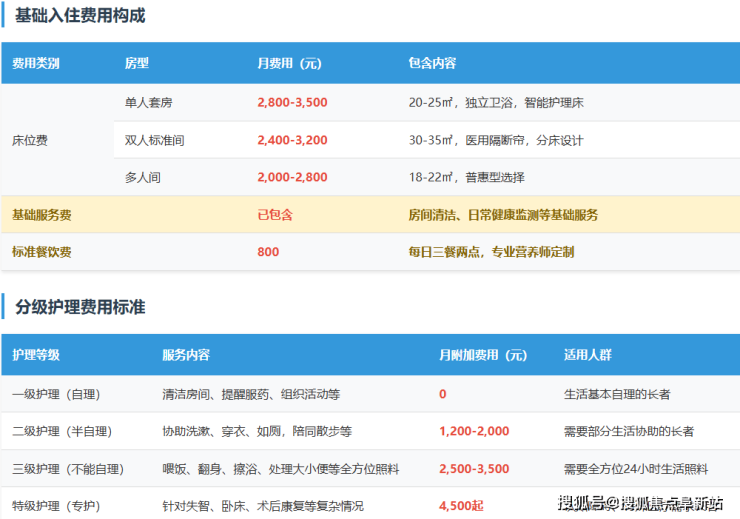Click the 搜狐号@搜狐焦点阜新站 watermark link

click(x=640, y=503)
